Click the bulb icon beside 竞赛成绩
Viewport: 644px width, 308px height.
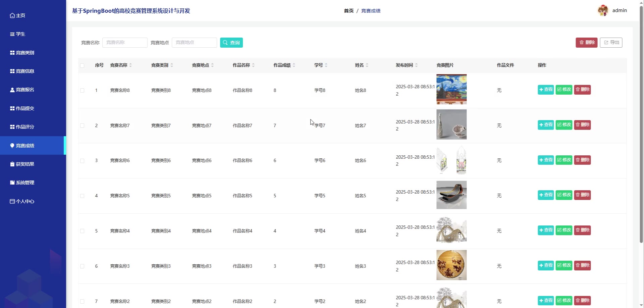[x=12, y=146]
